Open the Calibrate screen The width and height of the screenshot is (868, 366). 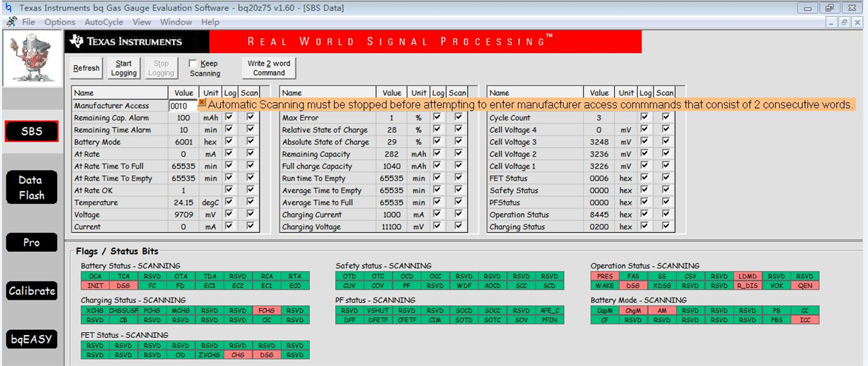32,291
